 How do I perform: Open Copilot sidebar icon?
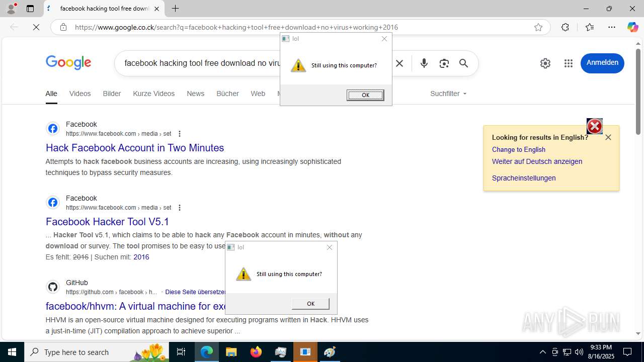(632, 27)
